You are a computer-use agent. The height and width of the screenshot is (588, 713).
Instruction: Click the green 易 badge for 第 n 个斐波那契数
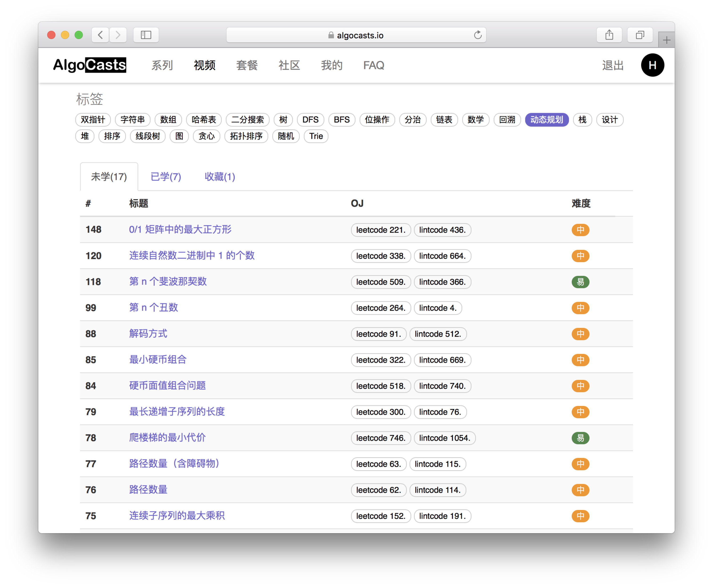coord(580,282)
